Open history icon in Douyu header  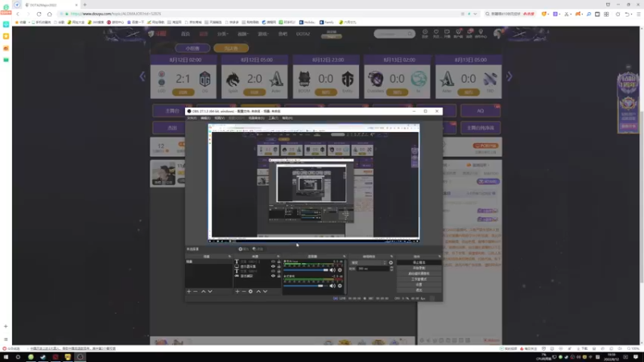[x=425, y=33]
